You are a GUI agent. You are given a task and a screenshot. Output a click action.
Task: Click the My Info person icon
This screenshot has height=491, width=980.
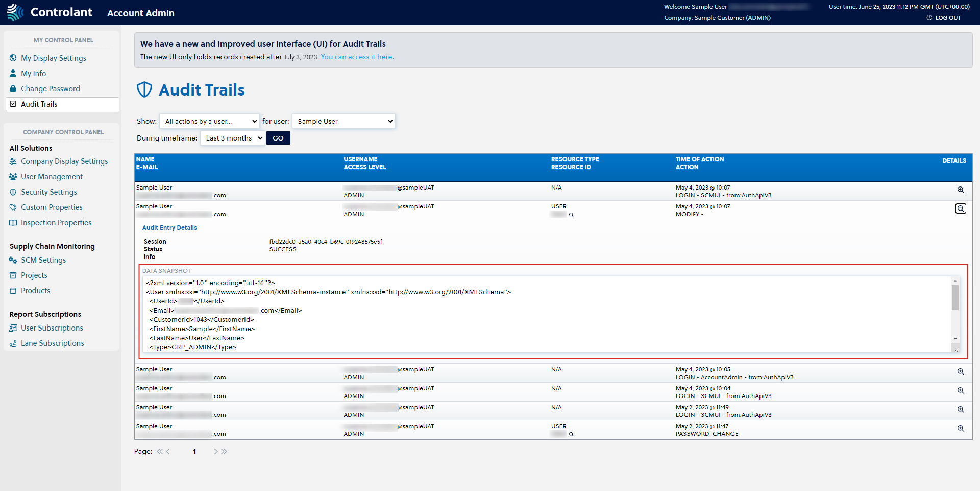(x=13, y=73)
